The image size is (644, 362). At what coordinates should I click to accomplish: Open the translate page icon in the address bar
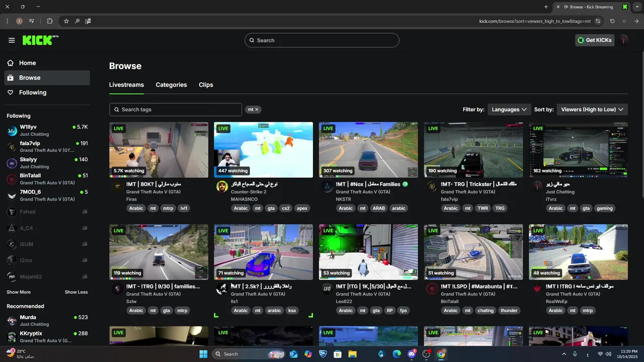pyautogui.click(x=88, y=21)
